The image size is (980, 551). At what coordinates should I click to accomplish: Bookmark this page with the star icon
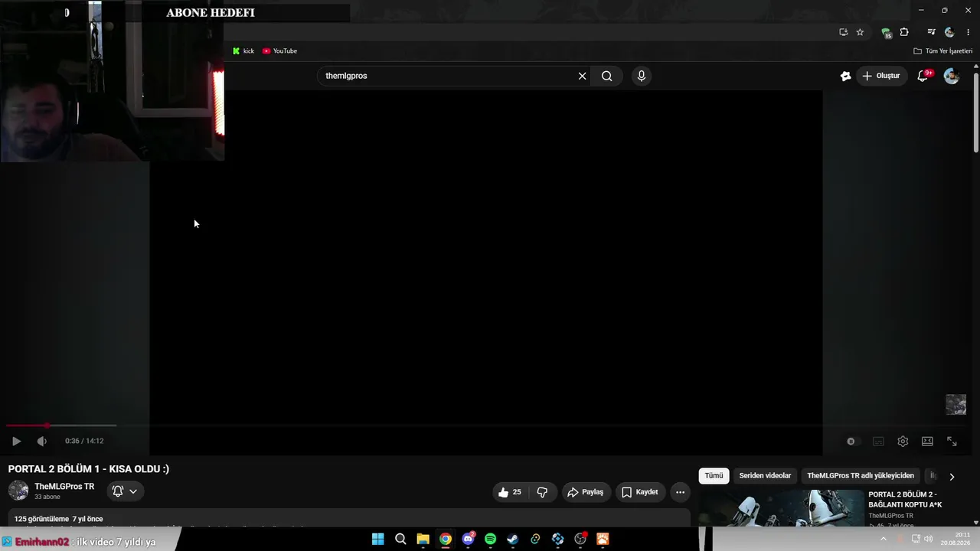tap(860, 32)
